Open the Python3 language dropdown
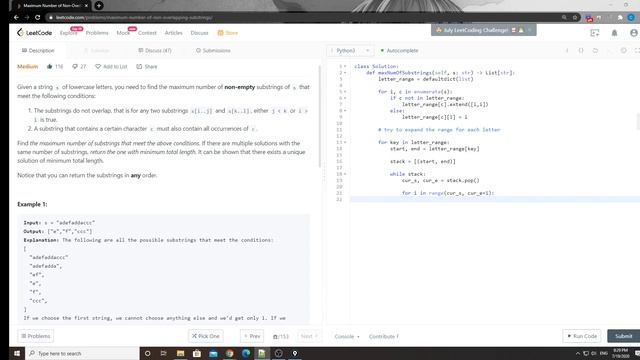This screenshot has width=640, height=360. [350, 51]
